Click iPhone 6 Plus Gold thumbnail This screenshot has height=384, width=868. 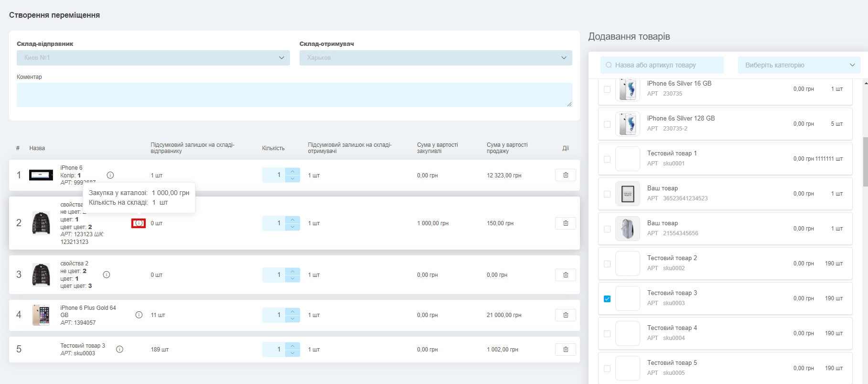(x=41, y=315)
